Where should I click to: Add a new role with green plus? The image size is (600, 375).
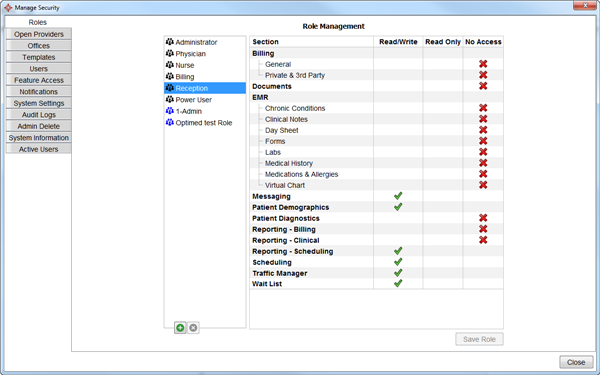(x=180, y=328)
